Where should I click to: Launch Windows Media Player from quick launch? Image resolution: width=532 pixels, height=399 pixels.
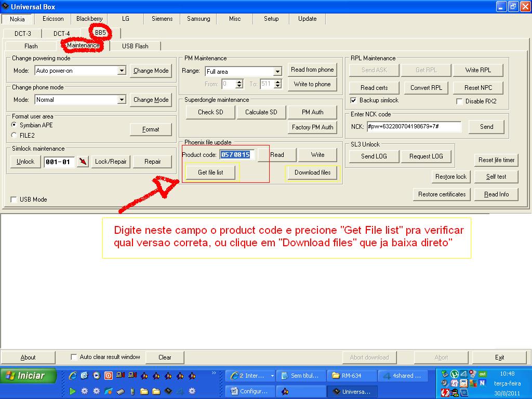click(97, 376)
